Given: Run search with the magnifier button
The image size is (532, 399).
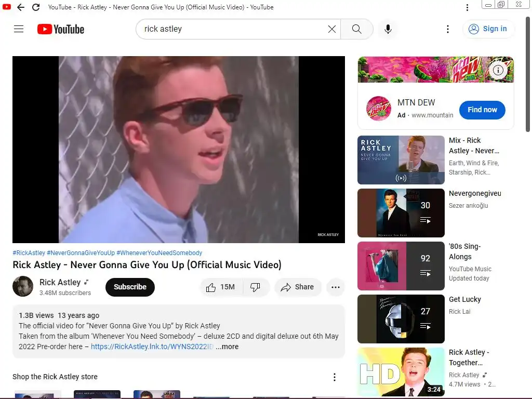Looking at the screenshot, I should (356, 29).
